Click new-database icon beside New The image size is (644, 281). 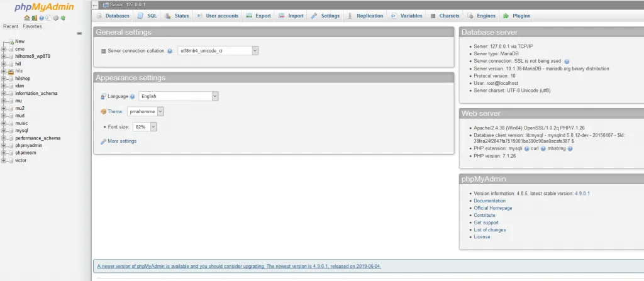11,41
